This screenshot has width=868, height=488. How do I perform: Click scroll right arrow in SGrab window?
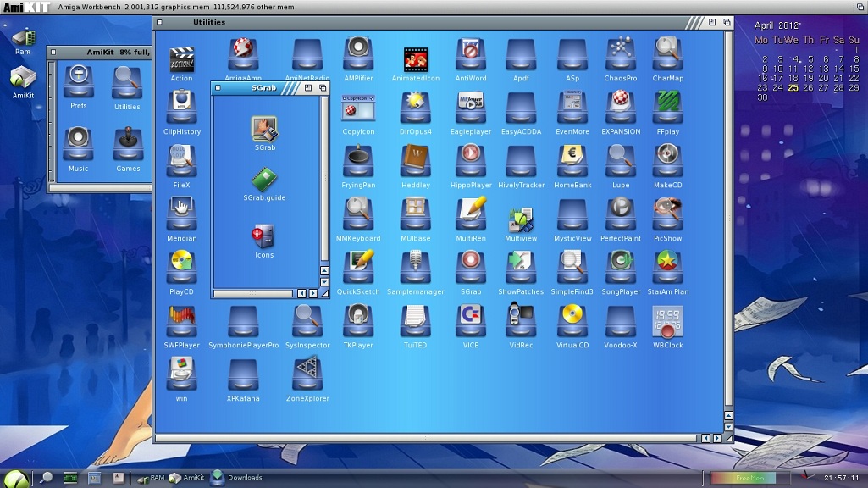(x=313, y=293)
